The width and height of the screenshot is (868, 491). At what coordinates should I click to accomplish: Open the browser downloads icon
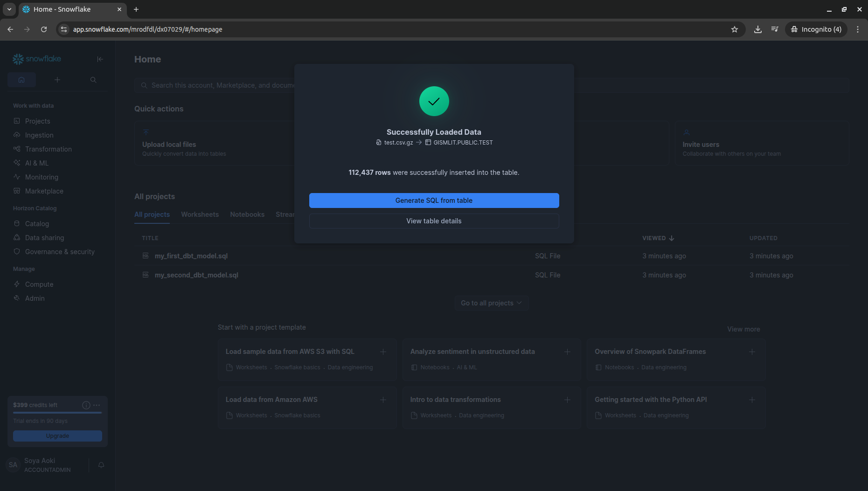point(758,29)
